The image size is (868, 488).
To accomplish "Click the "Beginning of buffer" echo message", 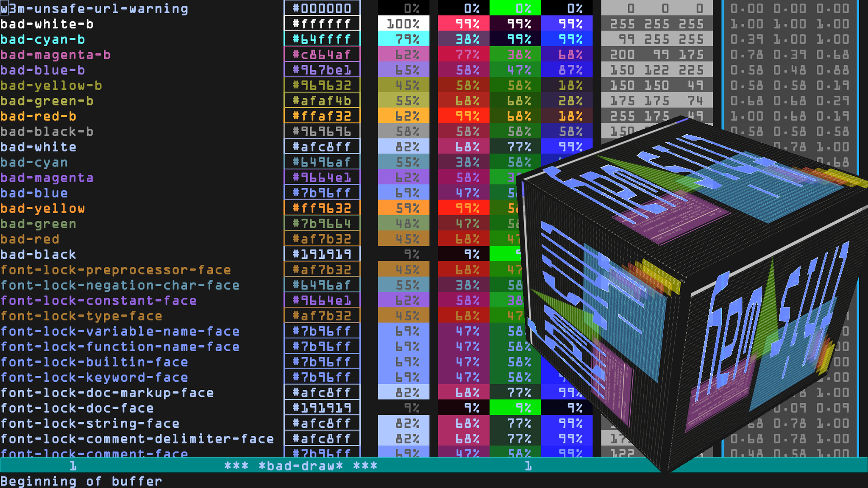I will click(x=81, y=481).
